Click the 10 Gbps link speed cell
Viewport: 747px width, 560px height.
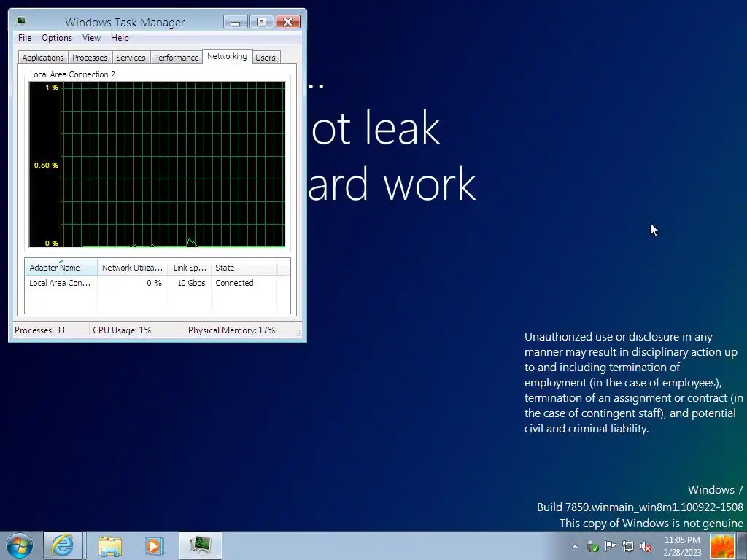[192, 283]
